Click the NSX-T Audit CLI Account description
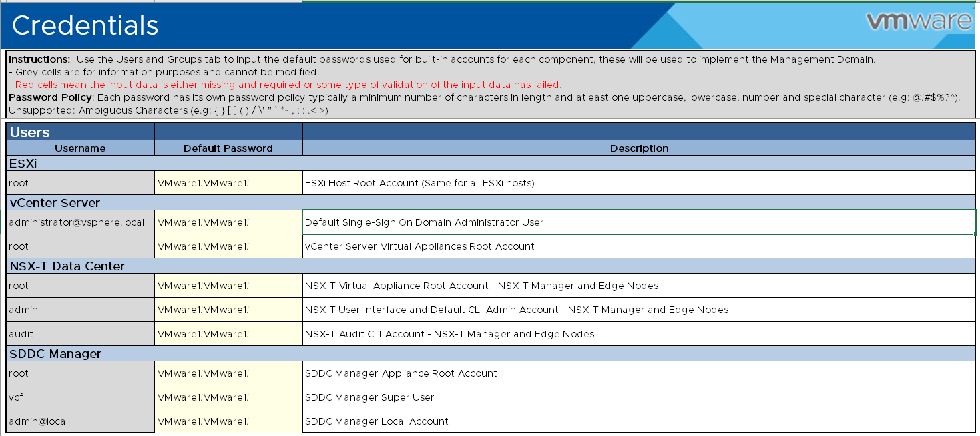Image resolution: width=980 pixels, height=436 pixels. [639, 334]
